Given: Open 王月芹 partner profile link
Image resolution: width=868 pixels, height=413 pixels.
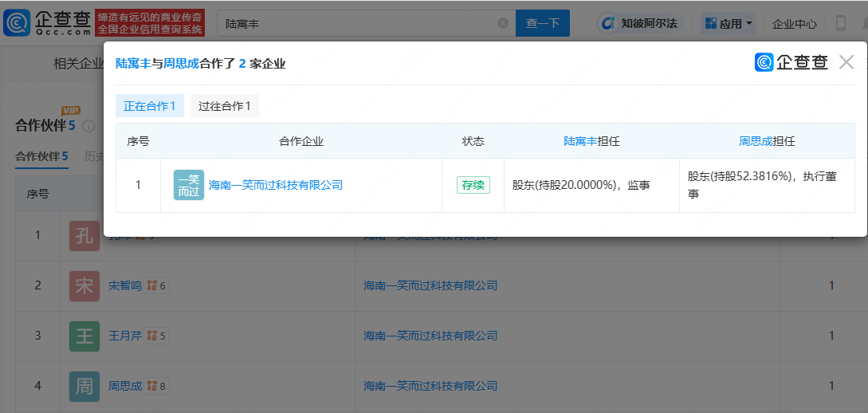Looking at the screenshot, I should pyautogui.click(x=124, y=336).
